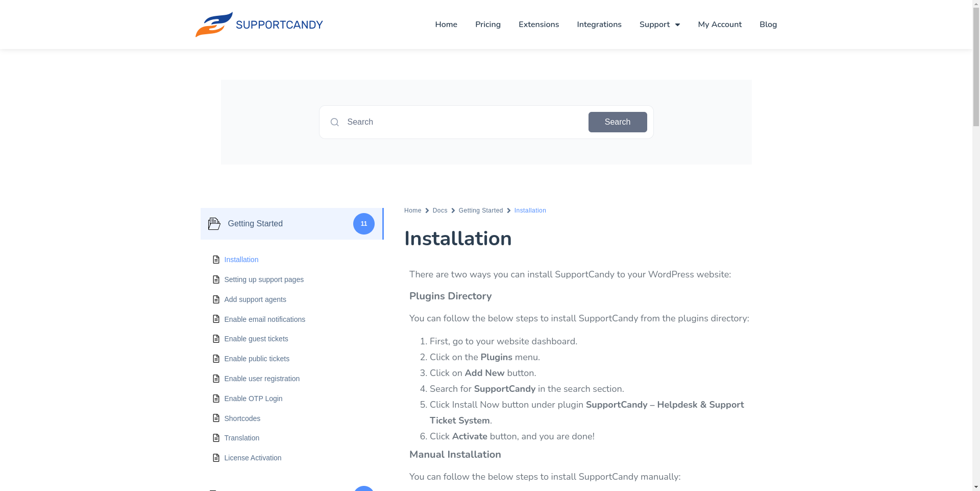Open Enable guest tickets article
The height and width of the screenshot is (491, 980).
click(x=256, y=339)
